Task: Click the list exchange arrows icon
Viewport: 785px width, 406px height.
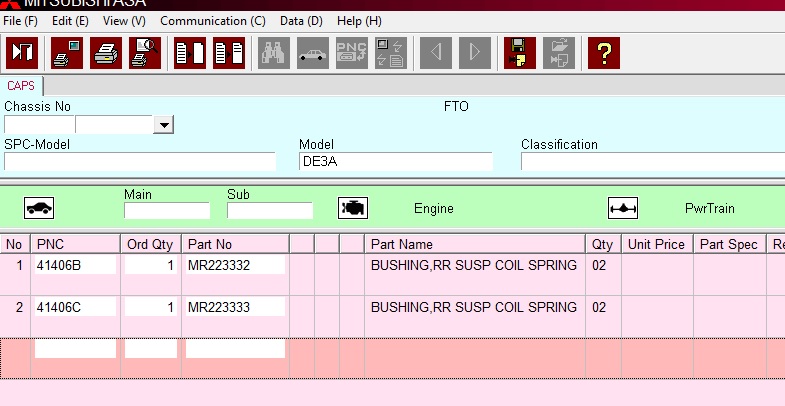Action: tap(391, 53)
